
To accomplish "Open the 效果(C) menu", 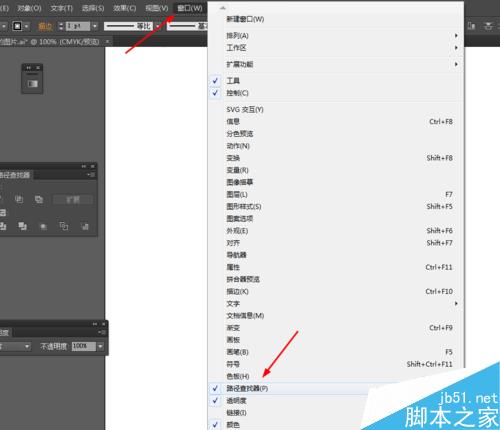I will pyautogui.click(x=124, y=8).
